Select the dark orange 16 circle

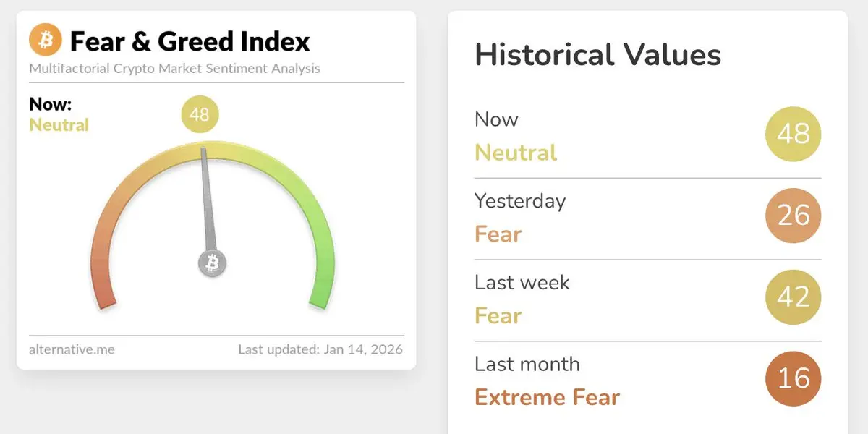(793, 378)
